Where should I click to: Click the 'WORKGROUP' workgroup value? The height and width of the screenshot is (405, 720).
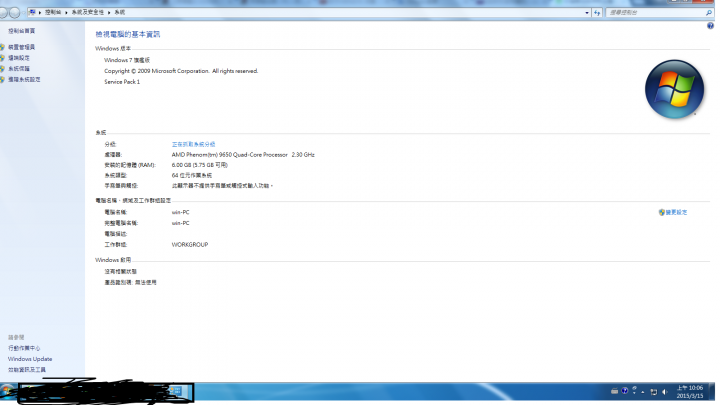tap(190, 245)
